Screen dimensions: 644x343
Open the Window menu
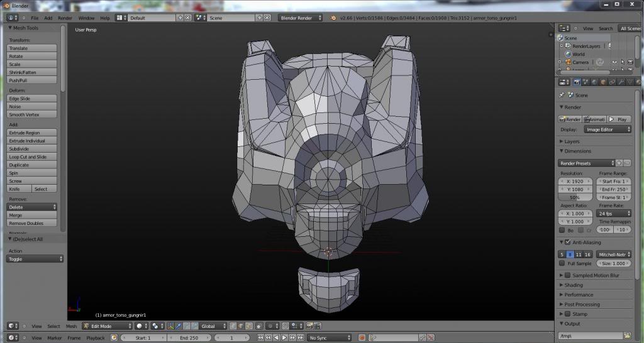[86, 18]
